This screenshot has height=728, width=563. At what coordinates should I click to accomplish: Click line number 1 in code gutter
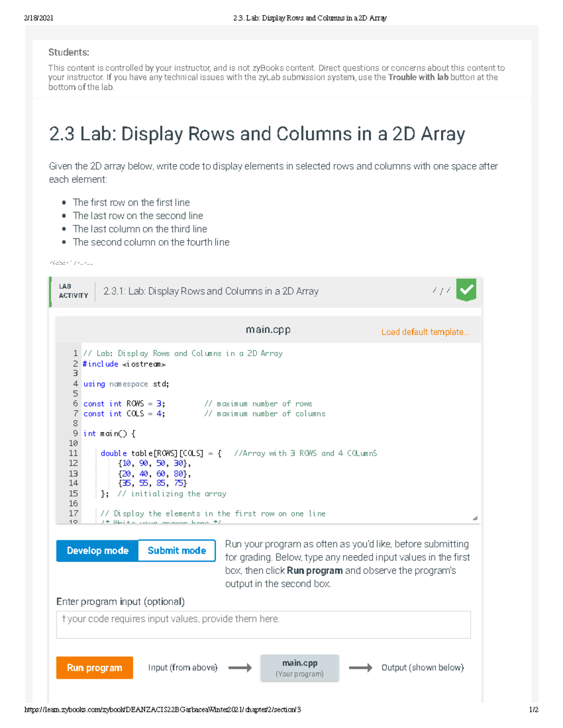(75, 353)
